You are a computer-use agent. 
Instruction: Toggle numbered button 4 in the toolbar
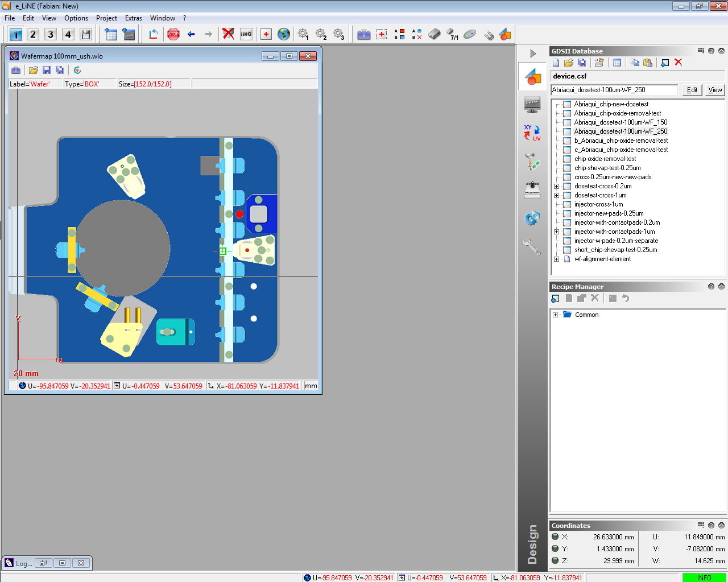coord(68,34)
